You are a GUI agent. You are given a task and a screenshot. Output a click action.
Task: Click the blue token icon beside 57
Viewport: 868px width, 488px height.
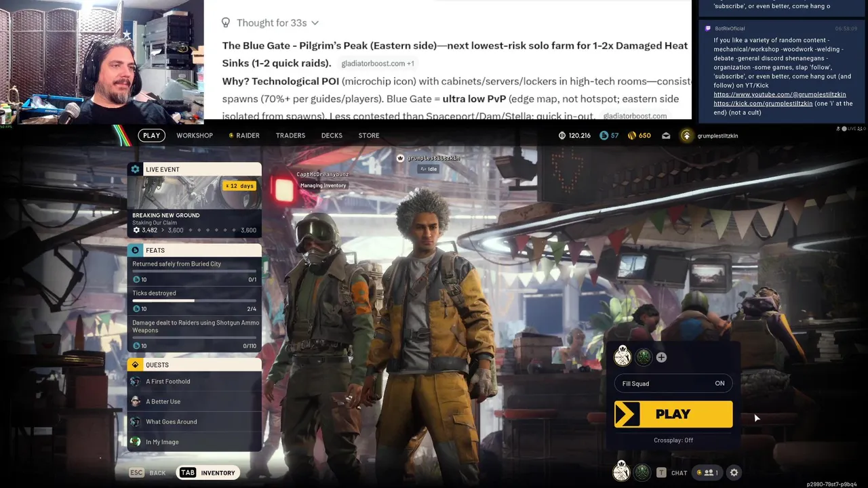(x=604, y=136)
